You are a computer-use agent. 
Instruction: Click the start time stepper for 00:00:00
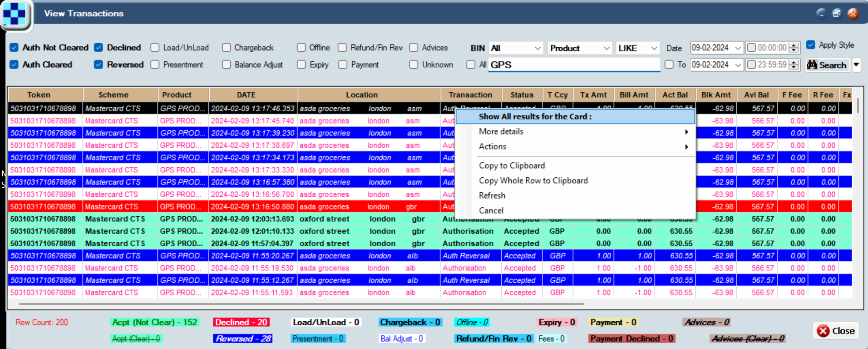click(x=794, y=48)
